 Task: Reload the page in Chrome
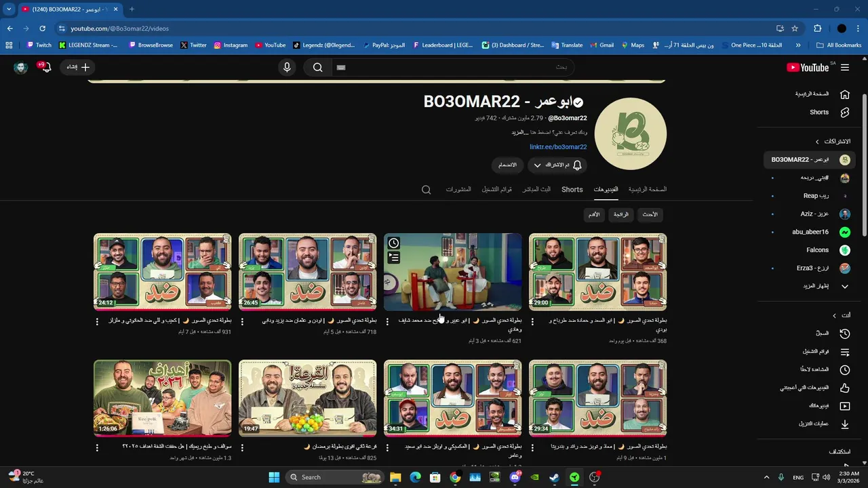pyautogui.click(x=42, y=28)
